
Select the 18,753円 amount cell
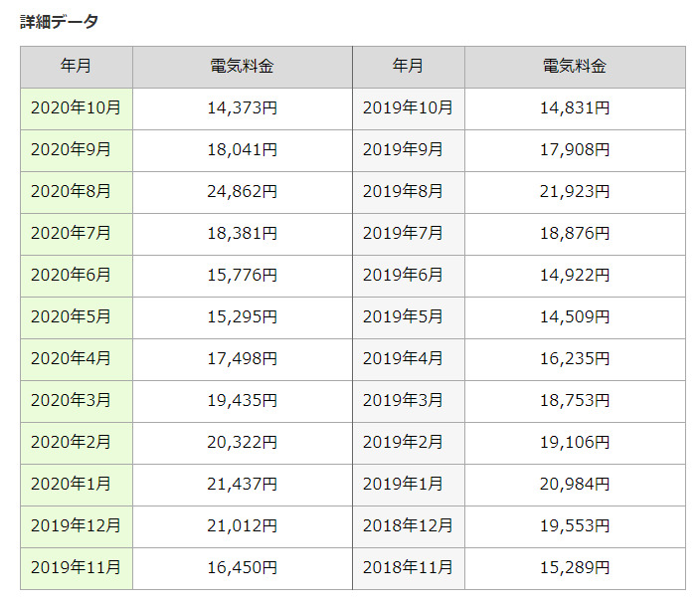point(575,400)
